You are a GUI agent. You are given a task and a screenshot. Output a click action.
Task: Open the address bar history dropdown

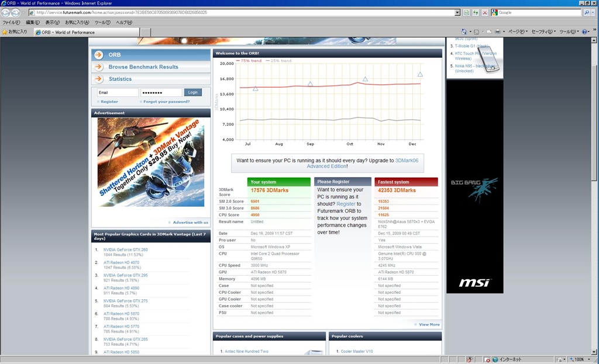pyautogui.click(x=457, y=13)
